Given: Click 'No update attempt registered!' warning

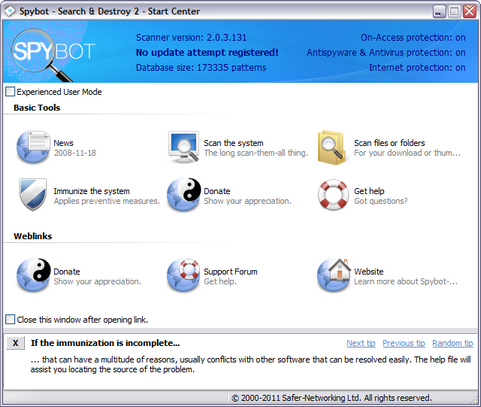Looking at the screenshot, I should [207, 52].
